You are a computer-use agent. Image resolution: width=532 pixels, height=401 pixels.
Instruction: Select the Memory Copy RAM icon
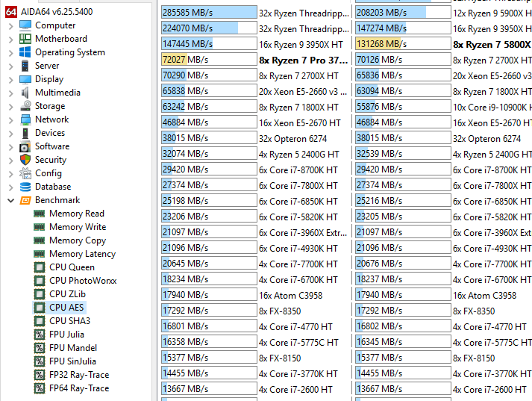pos(40,240)
